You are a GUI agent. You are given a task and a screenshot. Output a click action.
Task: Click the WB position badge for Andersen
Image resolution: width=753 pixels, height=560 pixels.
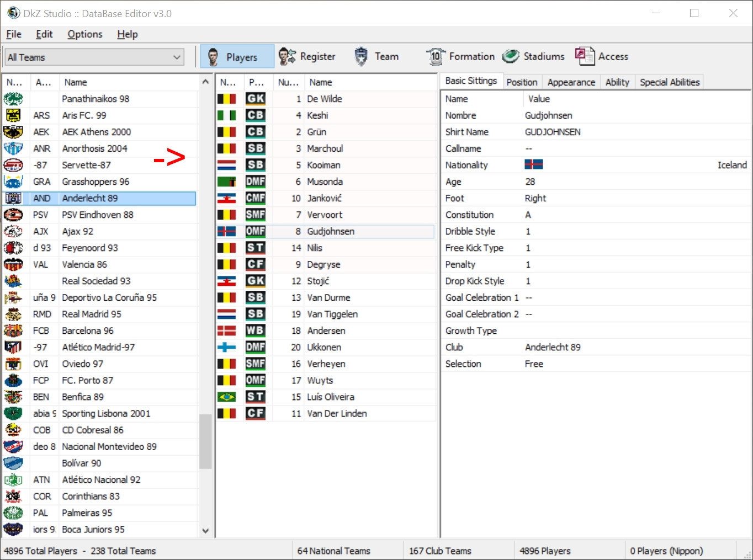click(x=256, y=330)
